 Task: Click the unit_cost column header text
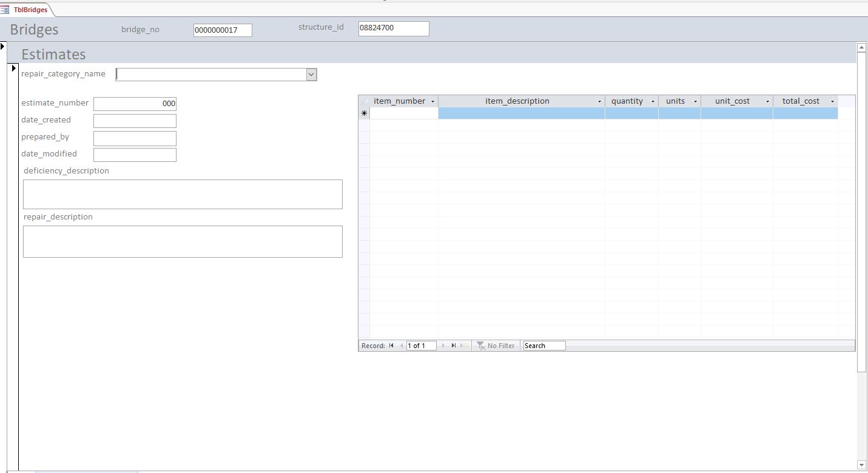point(733,101)
